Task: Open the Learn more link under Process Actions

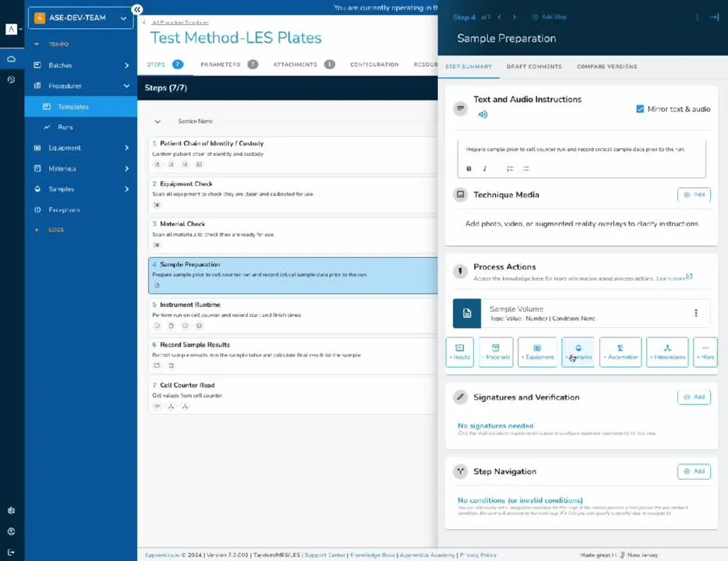Action: [674, 278]
